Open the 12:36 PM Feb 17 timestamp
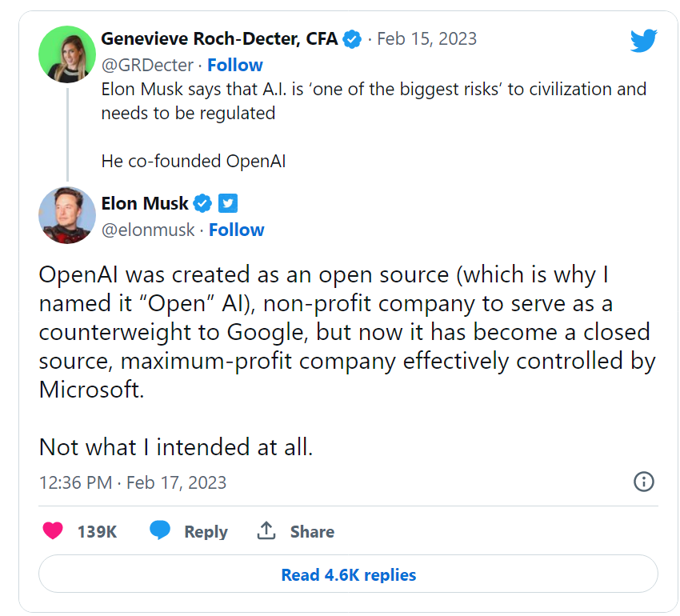Image resolution: width=680 pixels, height=616 pixels. pos(133,482)
